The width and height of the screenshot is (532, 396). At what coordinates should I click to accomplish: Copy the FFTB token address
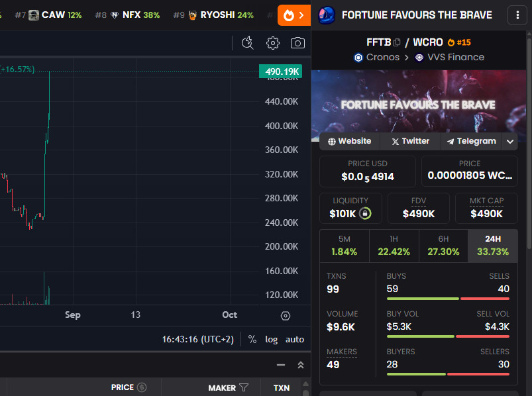tap(397, 42)
